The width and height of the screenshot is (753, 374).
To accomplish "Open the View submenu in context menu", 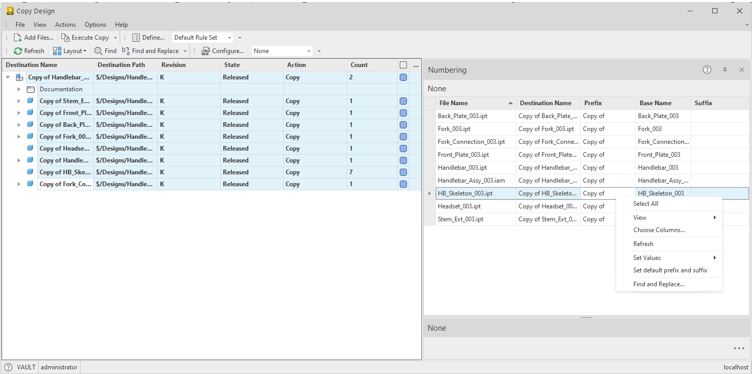I will 669,217.
